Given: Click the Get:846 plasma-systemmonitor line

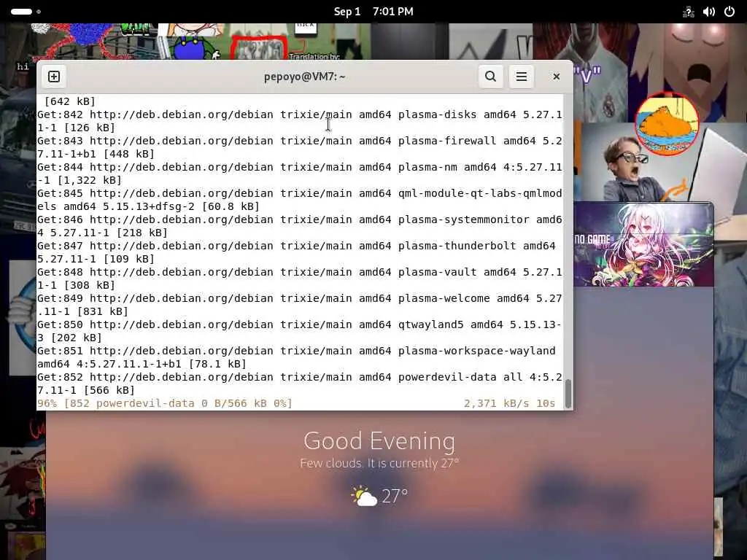Looking at the screenshot, I should click(x=300, y=226).
